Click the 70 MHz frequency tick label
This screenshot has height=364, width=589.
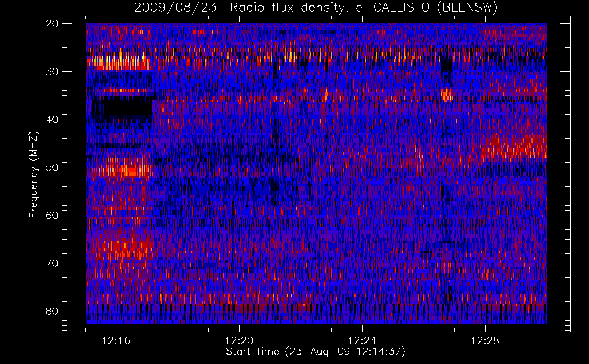coord(52,263)
